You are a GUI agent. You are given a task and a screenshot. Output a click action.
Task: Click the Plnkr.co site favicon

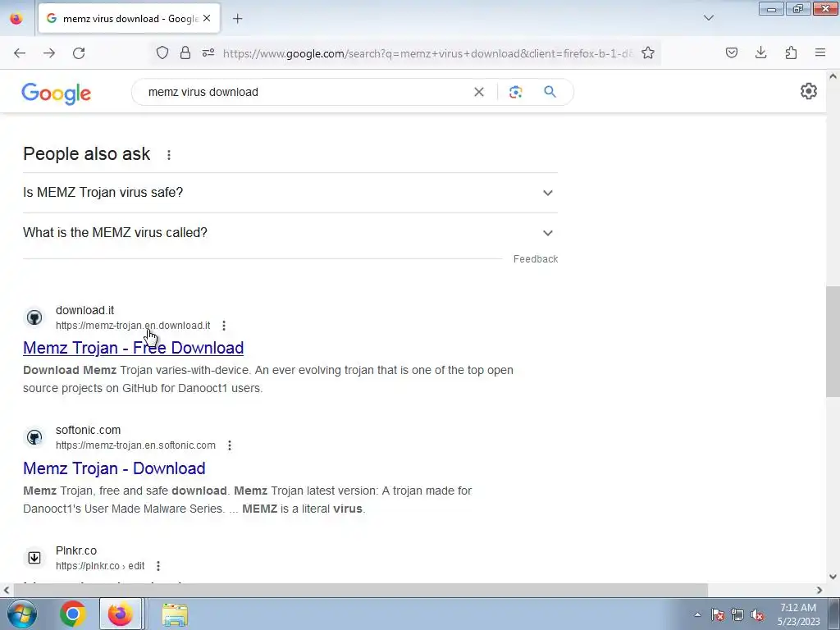[34, 558]
